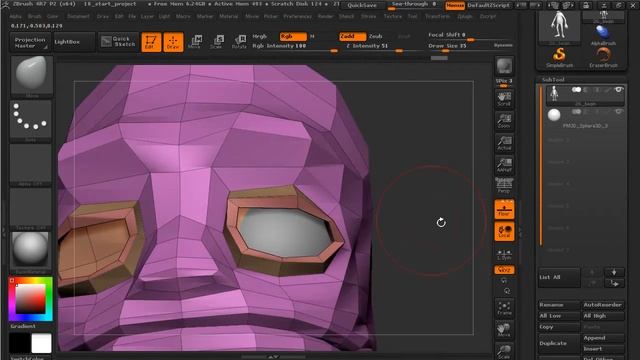
Task: Open the Transform menu
Action: click(x=437, y=16)
